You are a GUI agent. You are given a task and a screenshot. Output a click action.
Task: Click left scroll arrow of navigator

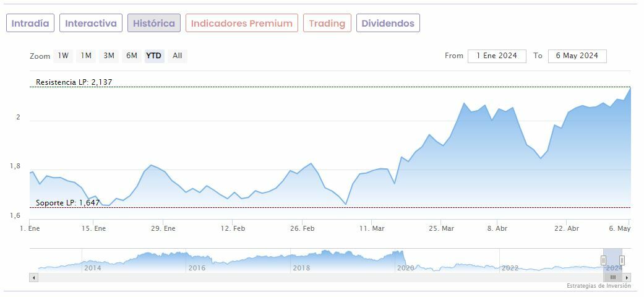click(33, 277)
